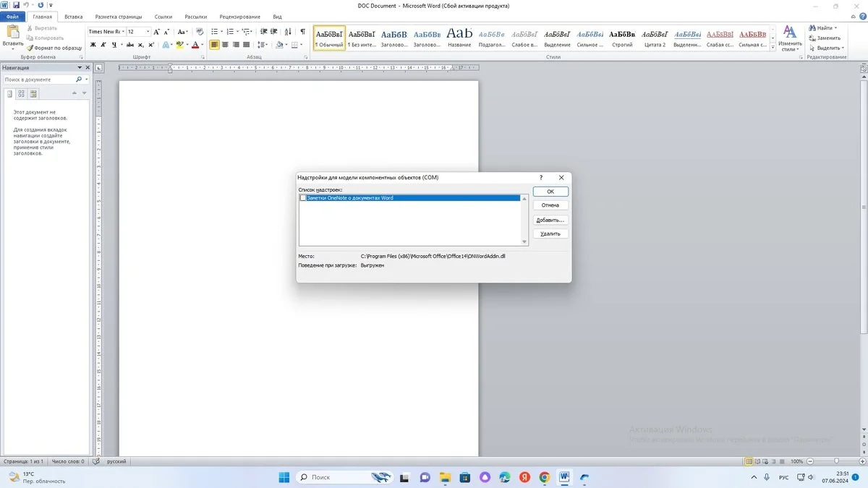Check the 'Заметки OneNote о документах Word' checkbox
Screen dimensions: 868x488
[303, 198]
